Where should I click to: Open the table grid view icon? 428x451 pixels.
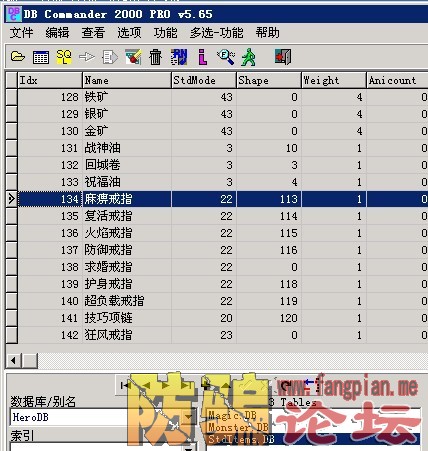coord(41,57)
